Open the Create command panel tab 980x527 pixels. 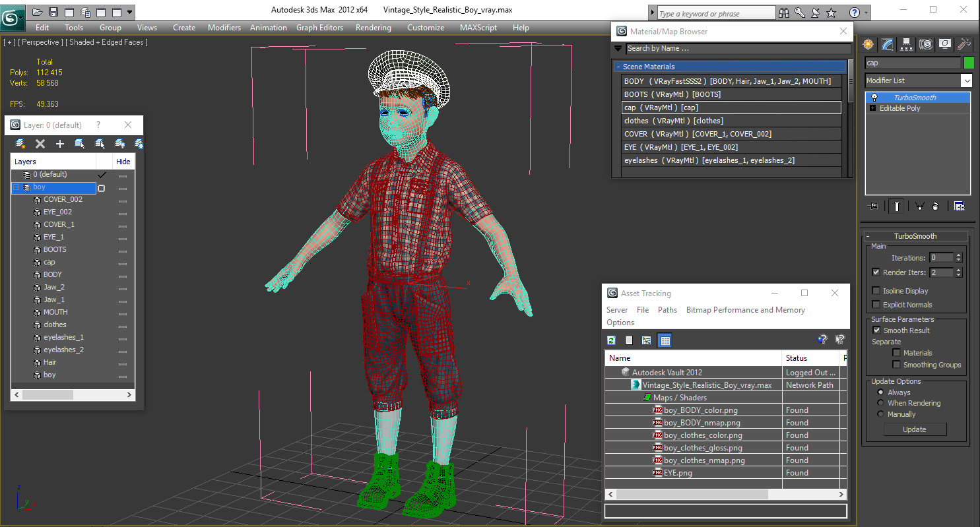[868, 44]
